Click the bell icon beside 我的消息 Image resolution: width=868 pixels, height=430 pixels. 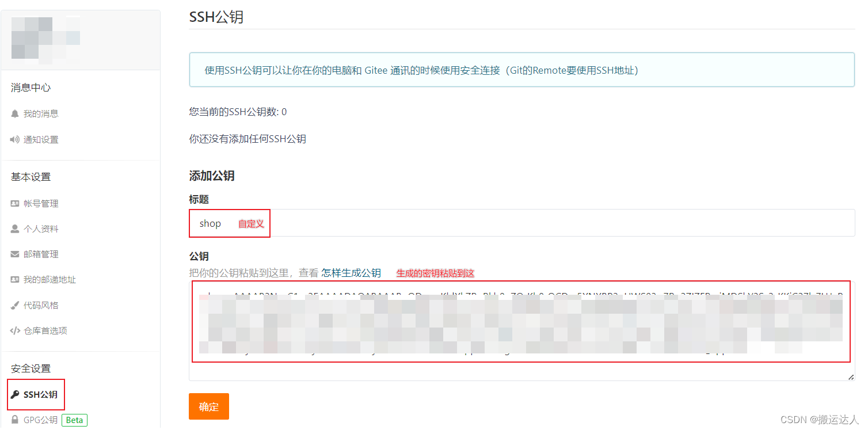click(x=15, y=114)
